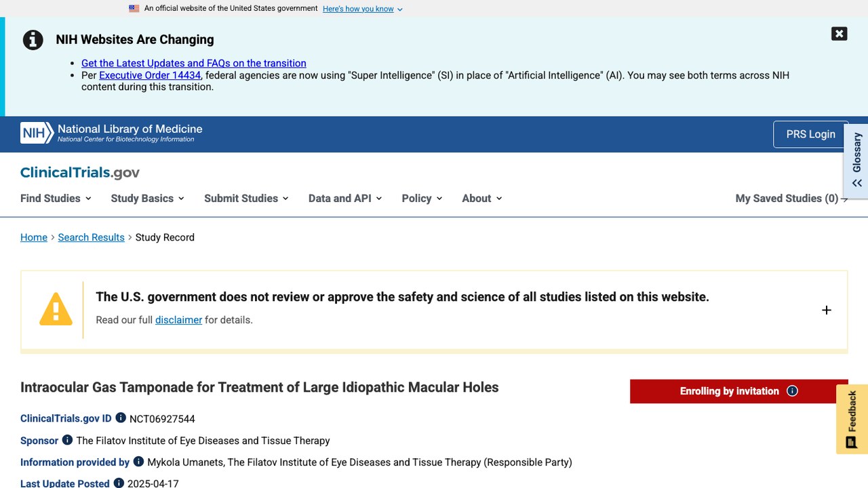Viewport: 868px width, 488px height.
Task: Go to ClinicalTrials.gov home logo
Action: point(80,172)
